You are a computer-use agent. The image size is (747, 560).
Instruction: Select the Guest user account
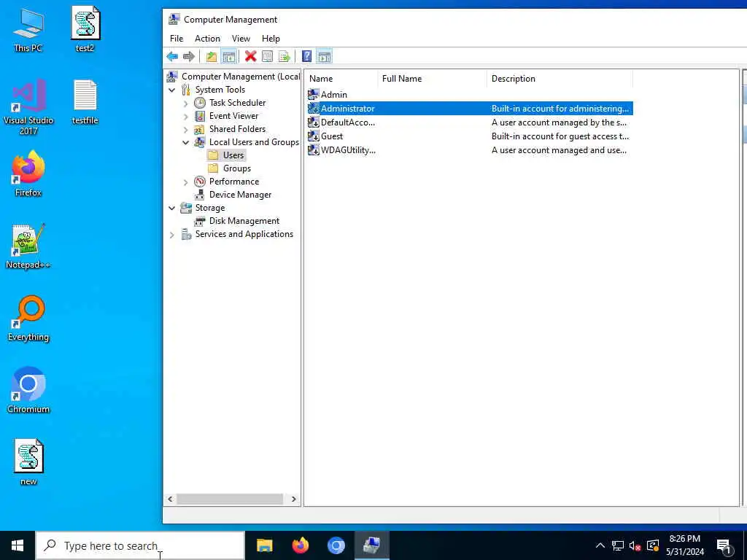coord(325,136)
